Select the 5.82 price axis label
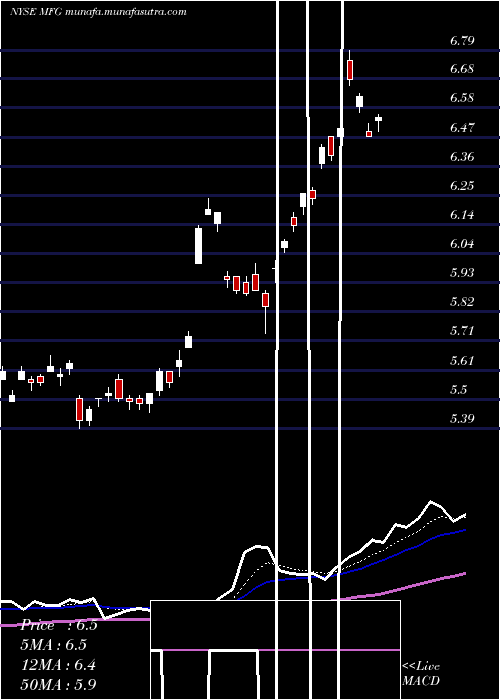The height and width of the screenshot is (700, 500). [x=462, y=302]
